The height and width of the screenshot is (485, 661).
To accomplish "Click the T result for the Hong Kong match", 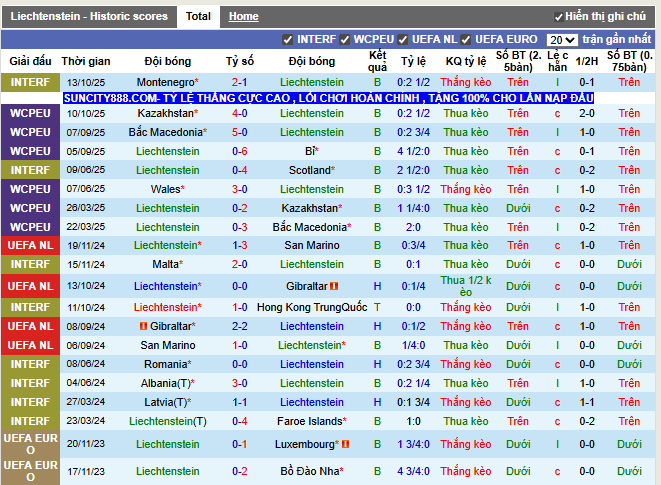I will click(377, 307).
